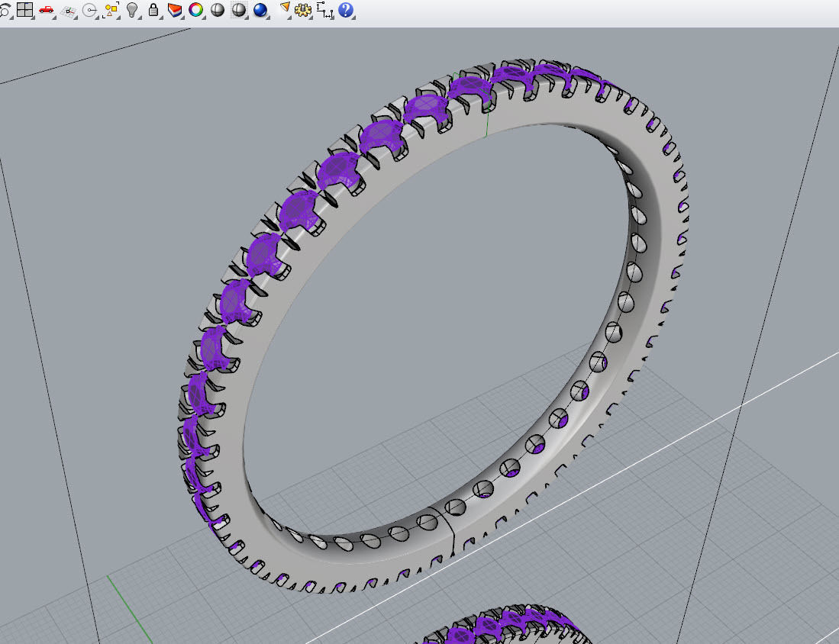Open the construction plane tool
This screenshot has width=839, height=644.
point(68,10)
